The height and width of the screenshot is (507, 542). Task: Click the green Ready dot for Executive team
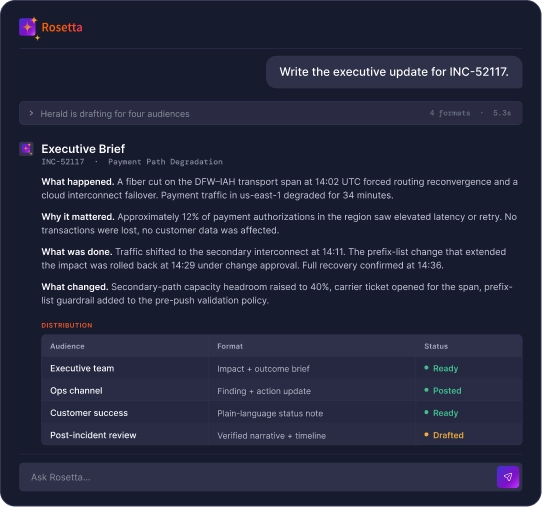[x=426, y=368]
